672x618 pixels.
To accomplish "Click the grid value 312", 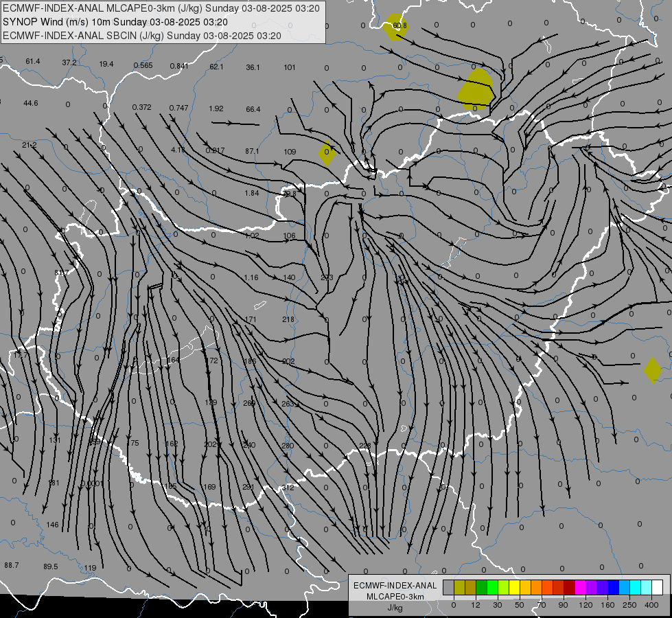I will point(288,488).
